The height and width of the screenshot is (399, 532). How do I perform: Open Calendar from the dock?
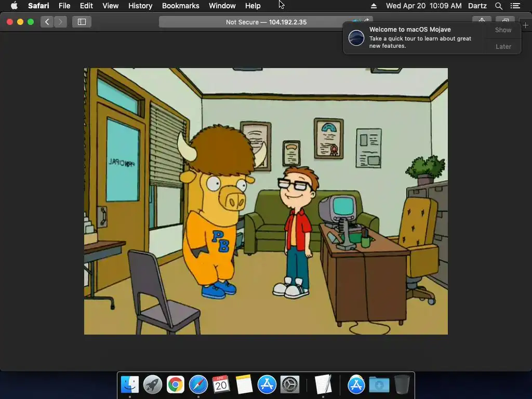[x=221, y=384]
